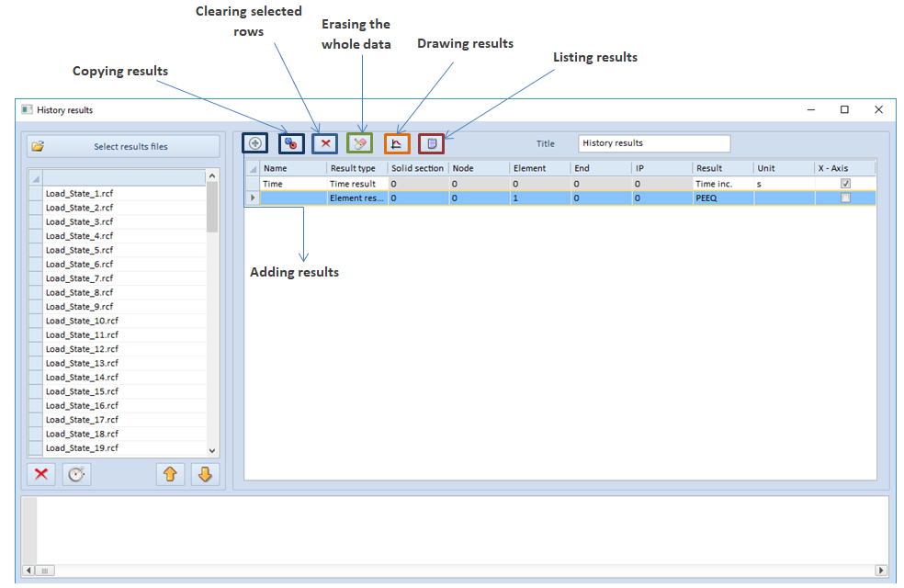Click the red X to clear selected rows
This screenshot has width=904, height=588.
[325, 143]
